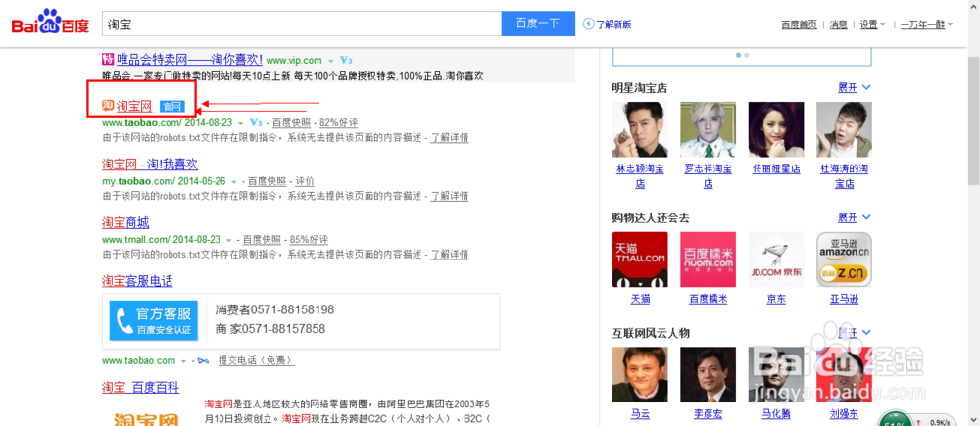The image size is (980, 426).
Task: Click the 亚马逊 amazon.cn logo tile
Action: tap(845, 260)
